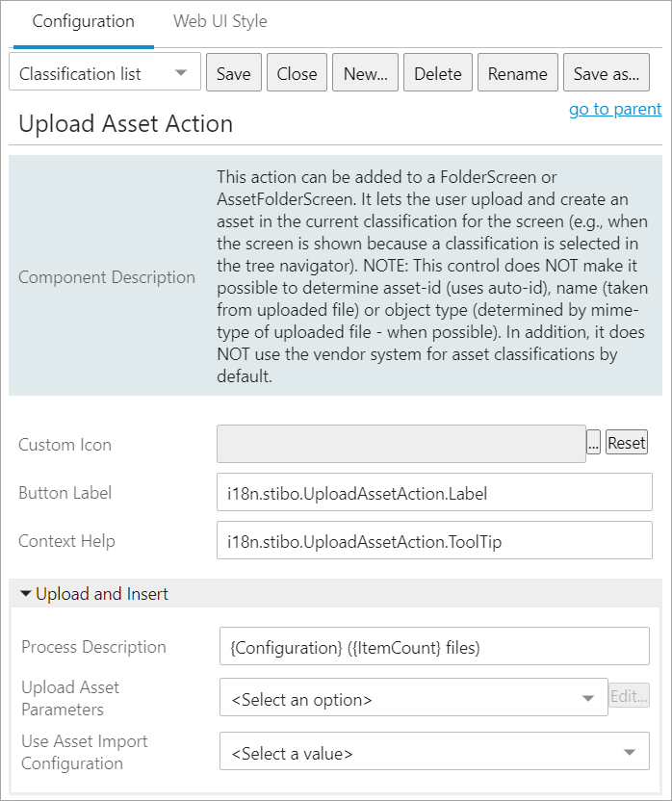Open the Classification list dropdown
Screen dimensions: 672x801
pyautogui.click(x=104, y=73)
